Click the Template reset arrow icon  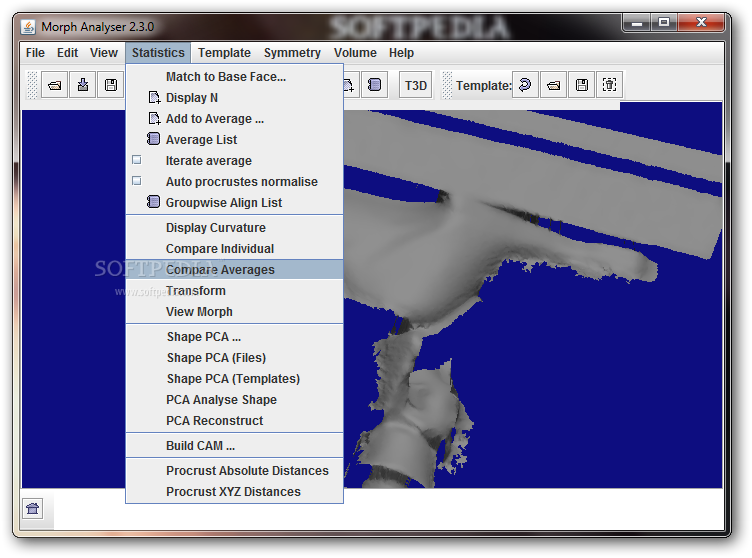click(525, 85)
